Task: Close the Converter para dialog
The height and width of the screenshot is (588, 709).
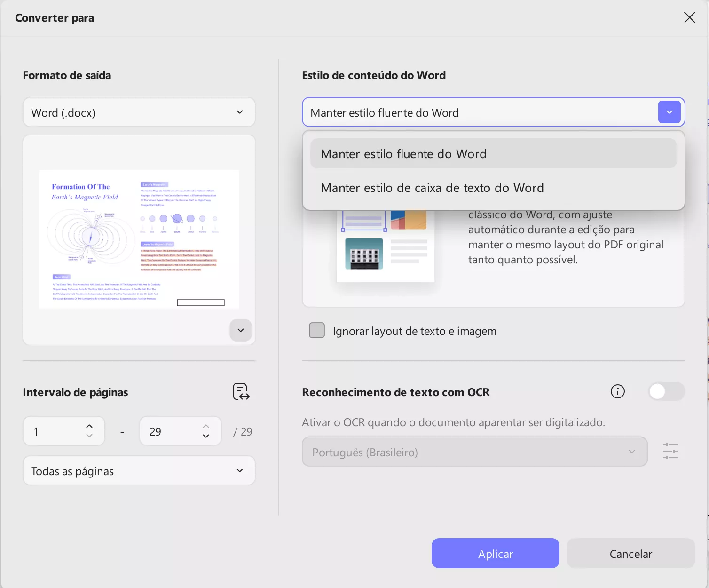Action: click(x=689, y=18)
